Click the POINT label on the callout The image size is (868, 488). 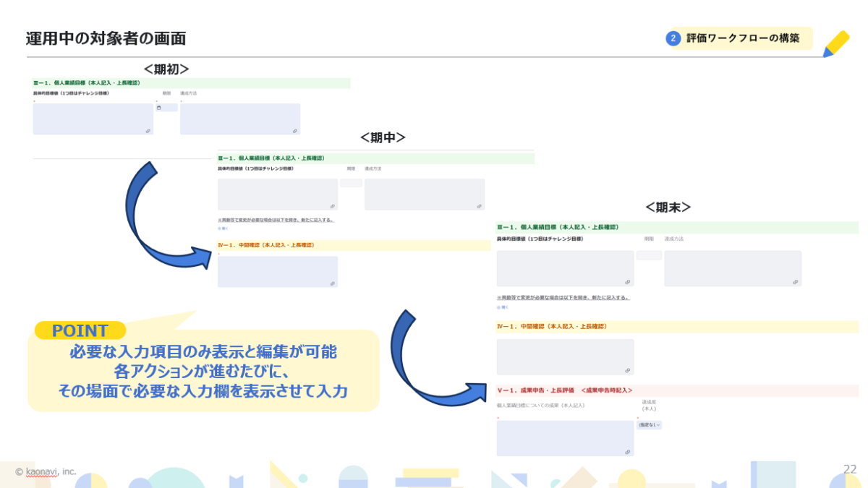pyautogui.click(x=80, y=330)
